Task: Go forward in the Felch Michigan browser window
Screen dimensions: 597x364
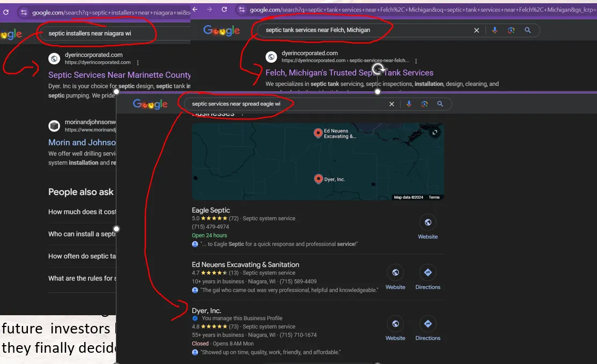Action: point(209,9)
